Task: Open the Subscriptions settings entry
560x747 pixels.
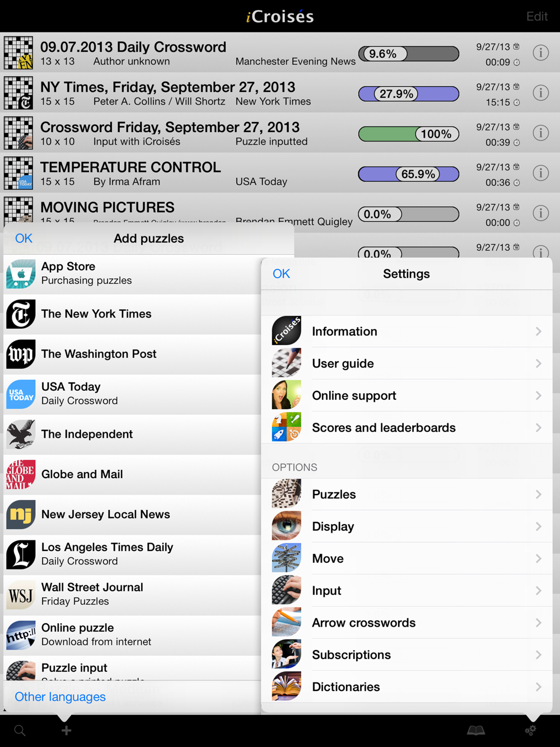Action: point(407,655)
